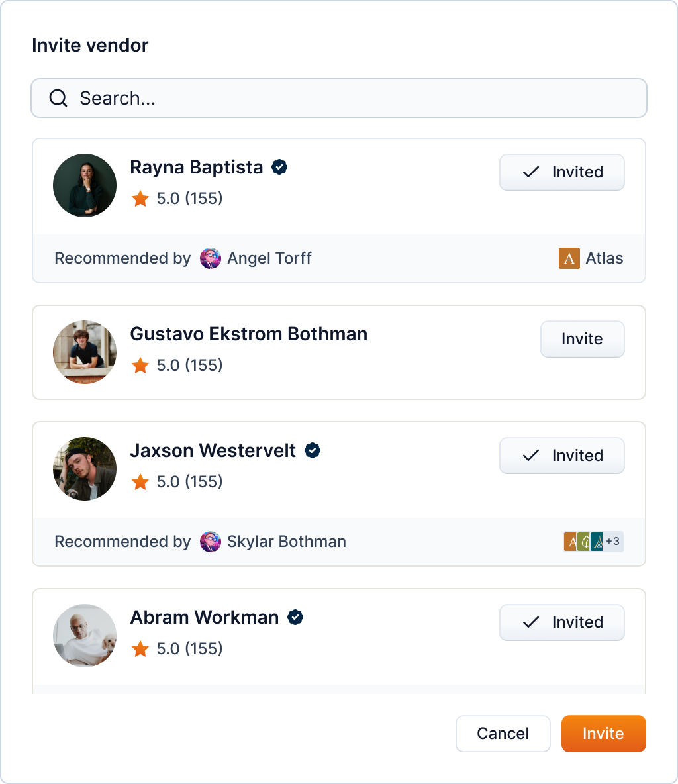This screenshot has width=678, height=784.
Task: Open Jaxson Westervelt's profile picture
Action: [x=85, y=469]
